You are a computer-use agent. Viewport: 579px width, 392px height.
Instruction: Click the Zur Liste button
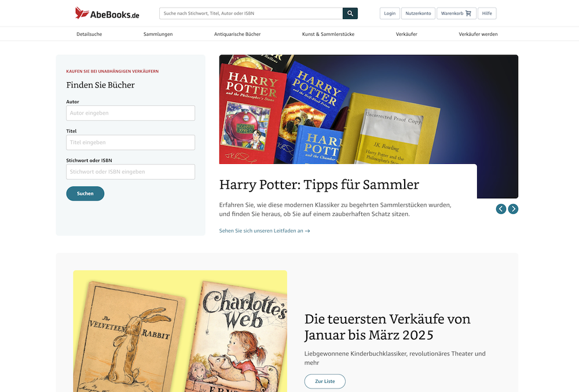tap(325, 382)
